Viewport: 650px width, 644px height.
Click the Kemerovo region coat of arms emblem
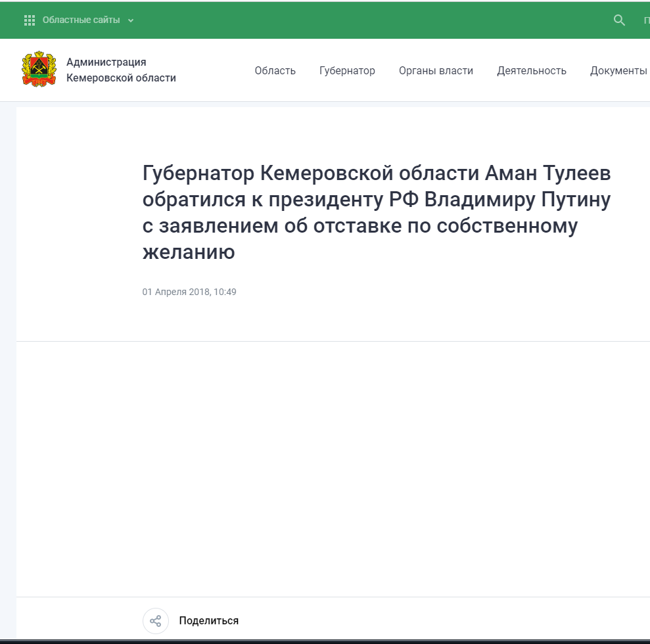click(x=39, y=69)
